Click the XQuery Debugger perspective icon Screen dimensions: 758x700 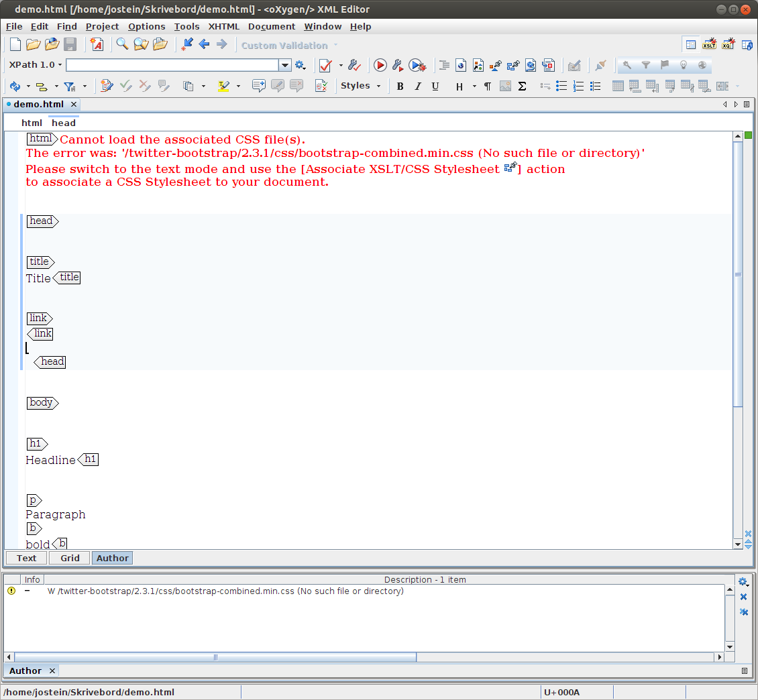click(x=728, y=45)
